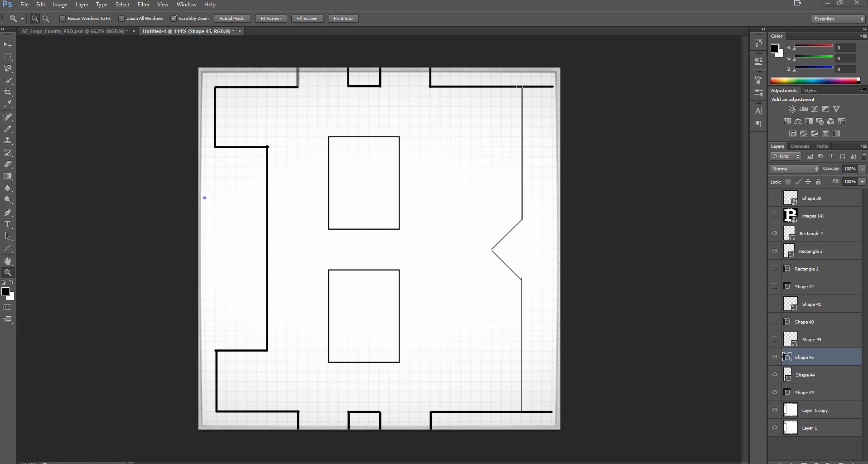Select the Crop tool

8,92
